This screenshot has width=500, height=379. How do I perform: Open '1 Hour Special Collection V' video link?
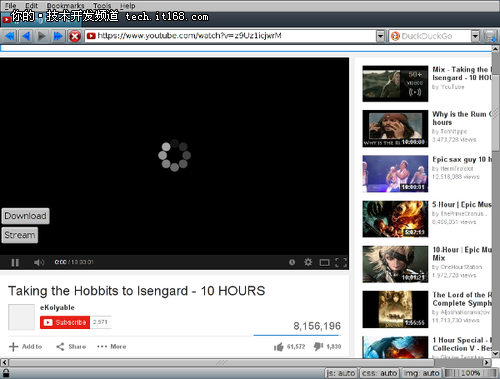(463, 344)
